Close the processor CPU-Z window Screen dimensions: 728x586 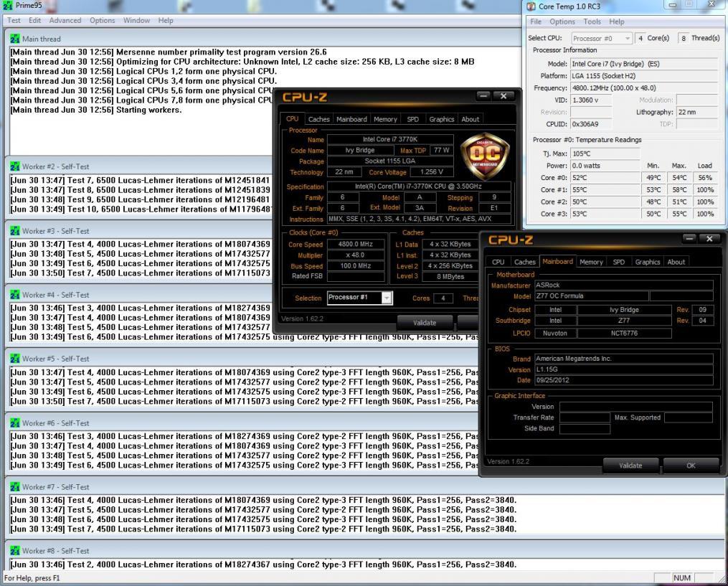tap(504, 95)
